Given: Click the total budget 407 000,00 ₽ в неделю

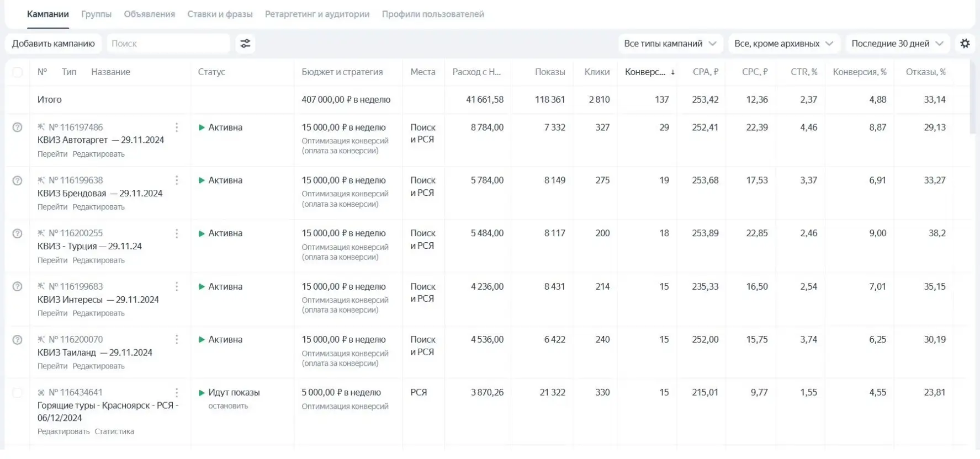Looking at the screenshot, I should (x=346, y=100).
